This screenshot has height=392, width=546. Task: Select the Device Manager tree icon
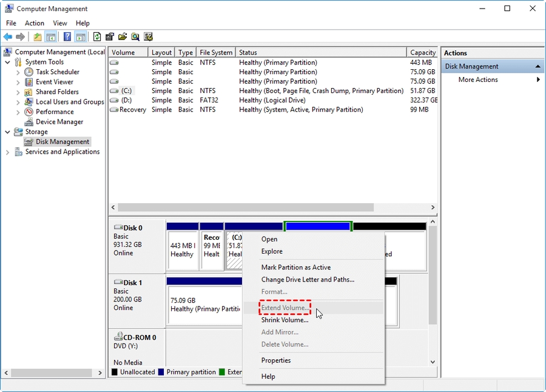coord(28,121)
